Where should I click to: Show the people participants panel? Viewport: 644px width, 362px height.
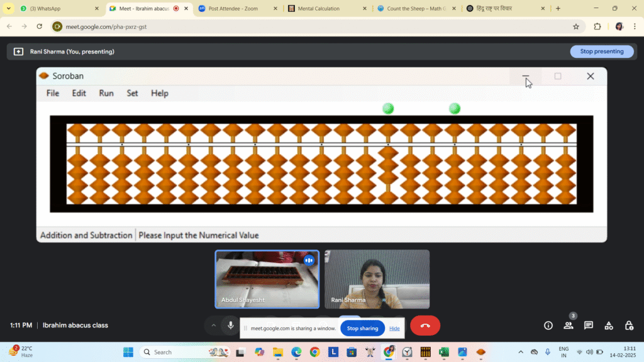pyautogui.click(x=569, y=326)
